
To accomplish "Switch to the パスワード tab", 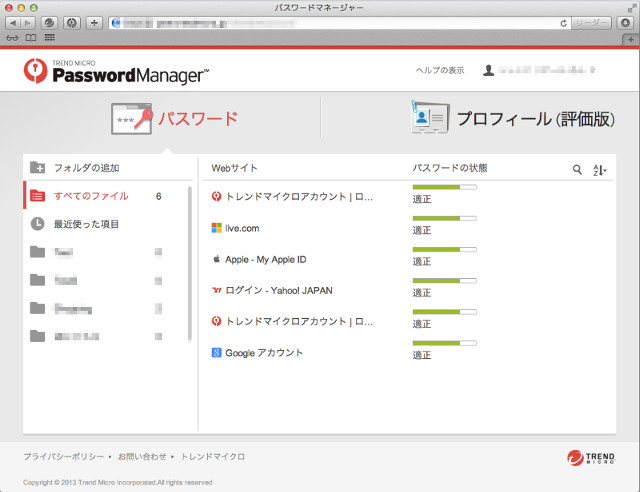I will pos(175,119).
